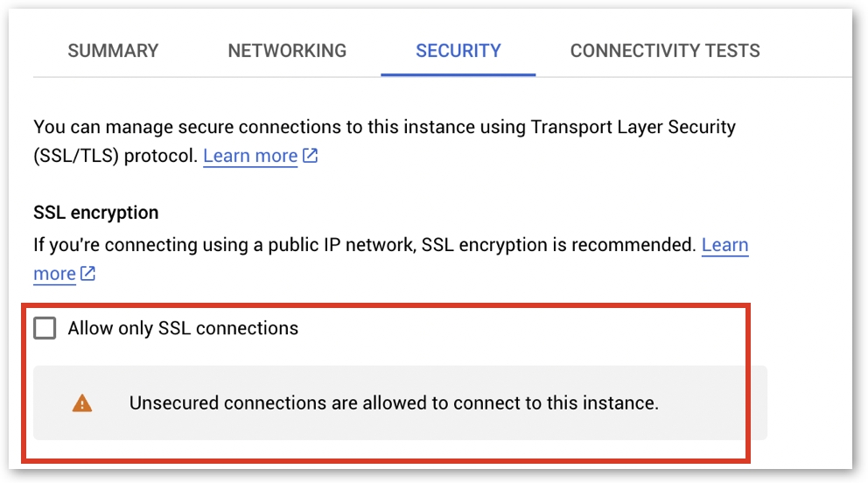The image size is (868, 483).
Task: Click the SSL encryption section heading
Action: (x=96, y=213)
